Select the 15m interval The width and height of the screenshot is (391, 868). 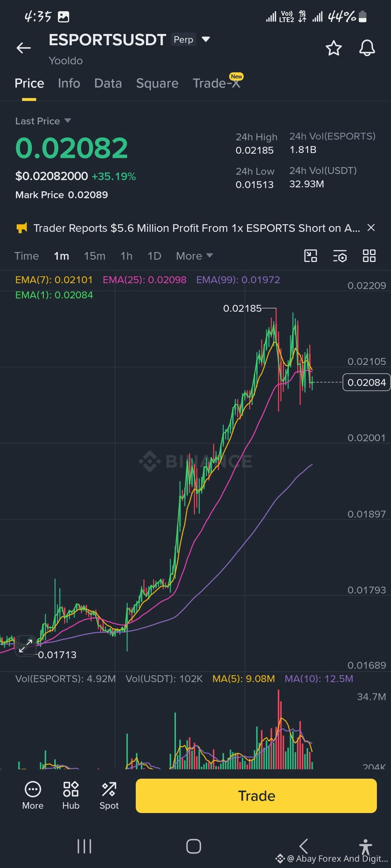pos(94,256)
